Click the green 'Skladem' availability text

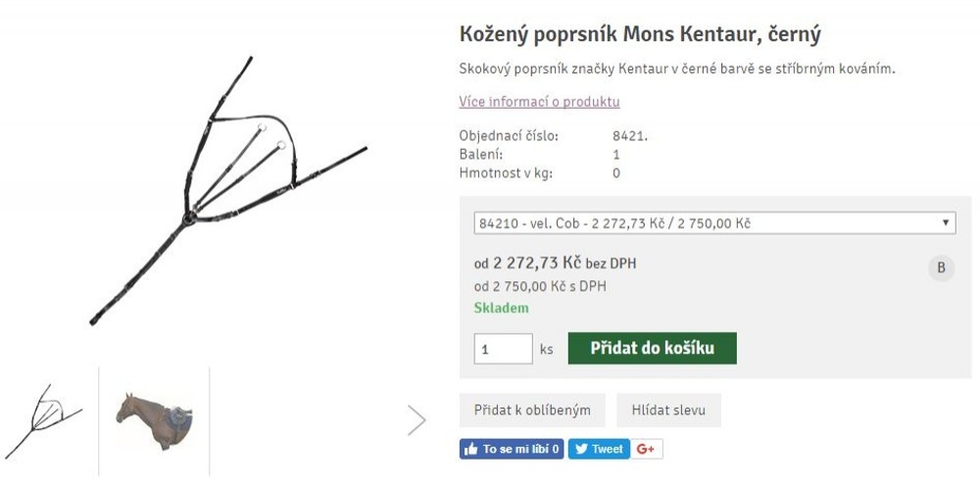(x=501, y=308)
